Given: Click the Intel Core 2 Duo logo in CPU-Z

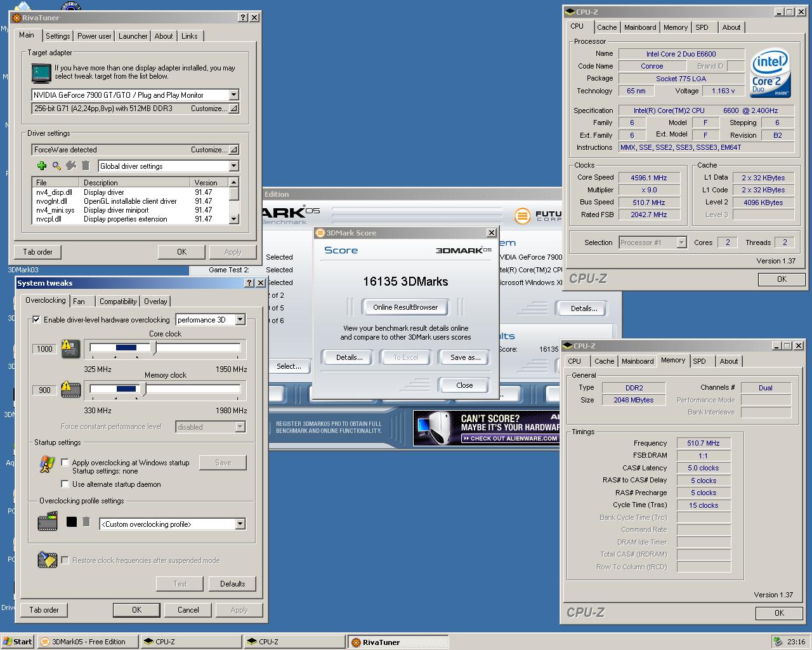Looking at the screenshot, I should coord(770,72).
